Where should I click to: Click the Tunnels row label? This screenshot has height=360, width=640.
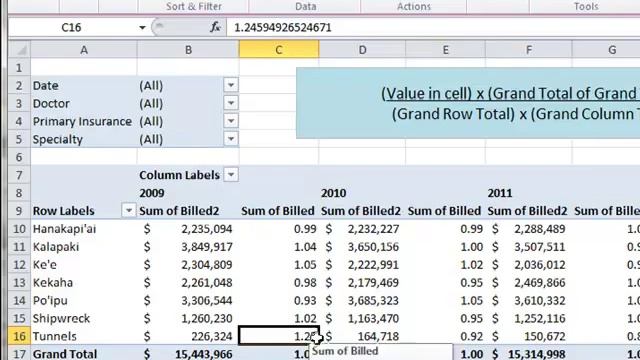pos(54,336)
